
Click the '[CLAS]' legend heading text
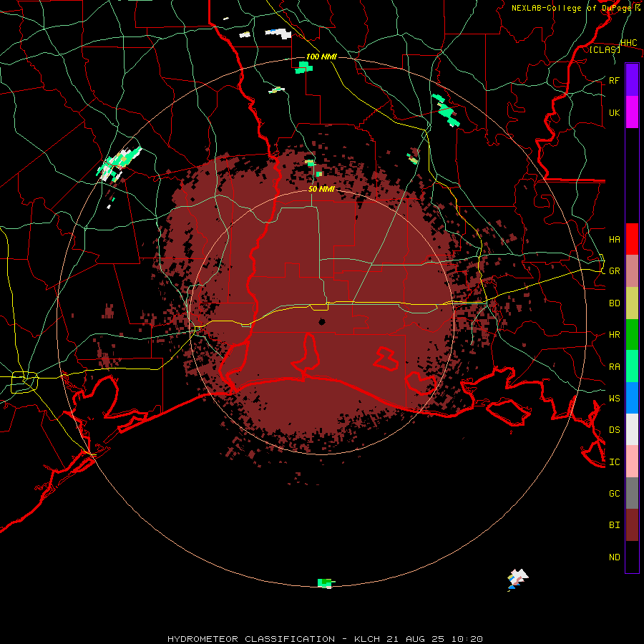(605, 49)
